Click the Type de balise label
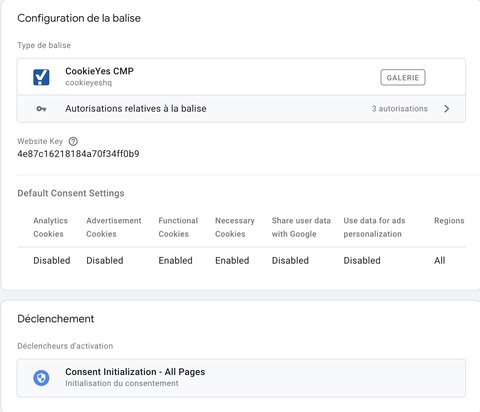This screenshot has height=412, width=480. 44,45
